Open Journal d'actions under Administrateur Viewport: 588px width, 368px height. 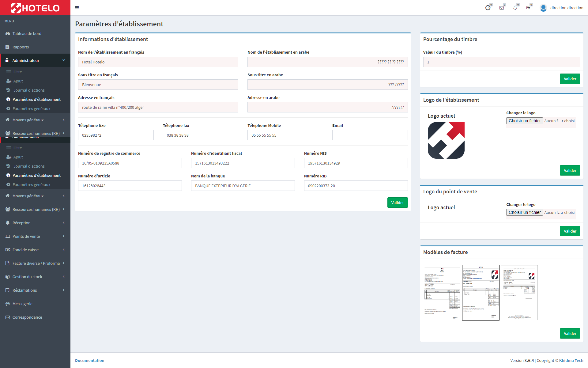coord(29,90)
